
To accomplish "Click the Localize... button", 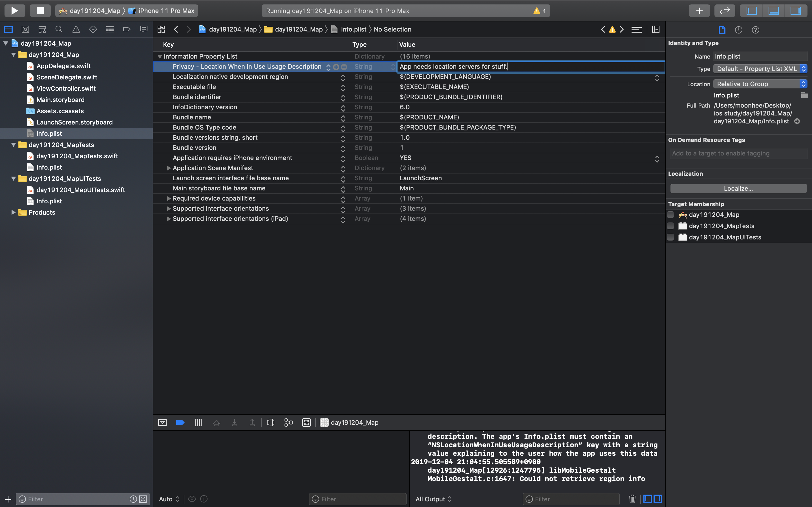I will [x=738, y=188].
